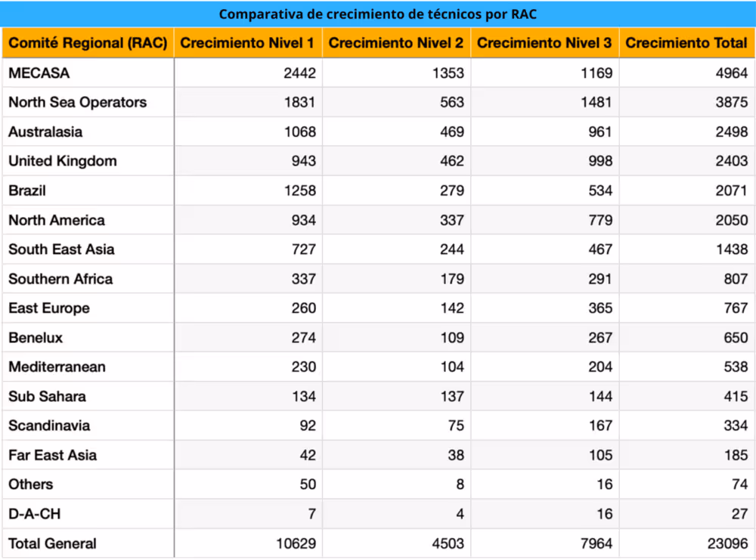Select Australasia Nivel 2 value 469

(x=452, y=131)
